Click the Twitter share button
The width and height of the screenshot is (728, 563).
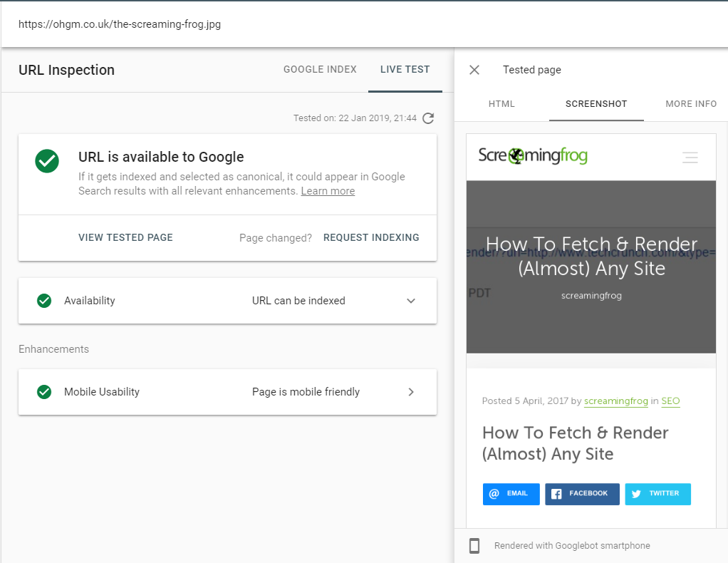[x=658, y=494]
